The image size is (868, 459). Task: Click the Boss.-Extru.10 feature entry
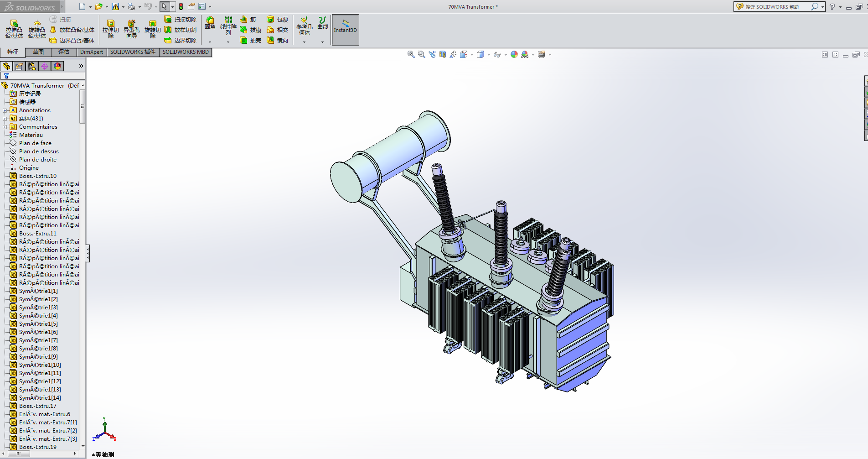[x=37, y=176]
